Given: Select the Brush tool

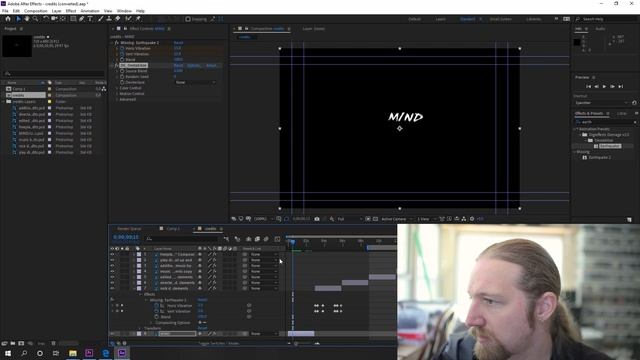Looking at the screenshot, I should (x=100, y=19).
